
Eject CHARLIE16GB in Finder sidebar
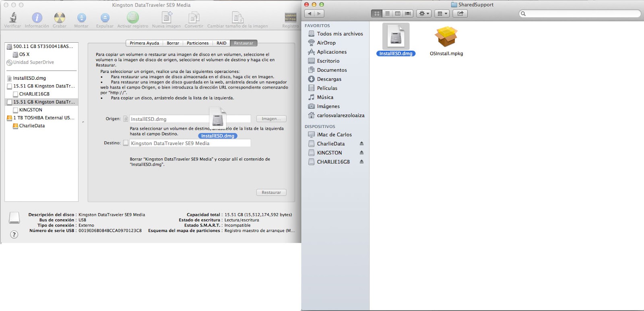(361, 162)
